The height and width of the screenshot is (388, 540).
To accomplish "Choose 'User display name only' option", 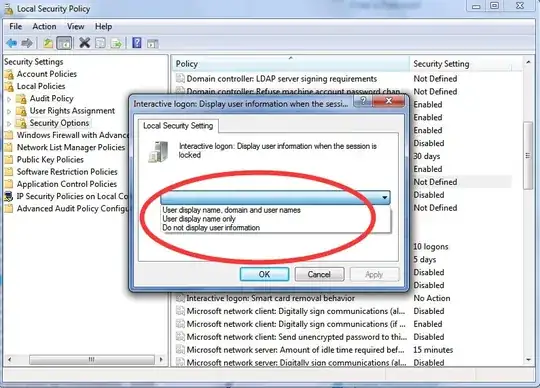I will point(199,219).
